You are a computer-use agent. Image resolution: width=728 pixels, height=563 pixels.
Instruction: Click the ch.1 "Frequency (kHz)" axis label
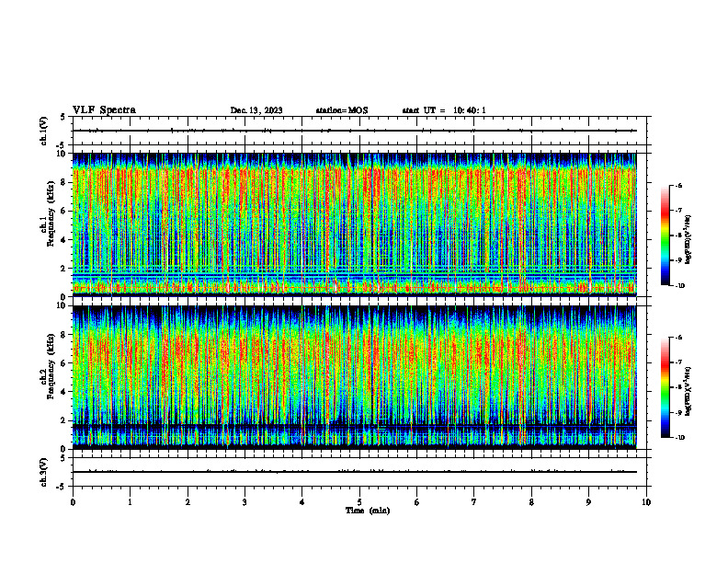pos(51,213)
